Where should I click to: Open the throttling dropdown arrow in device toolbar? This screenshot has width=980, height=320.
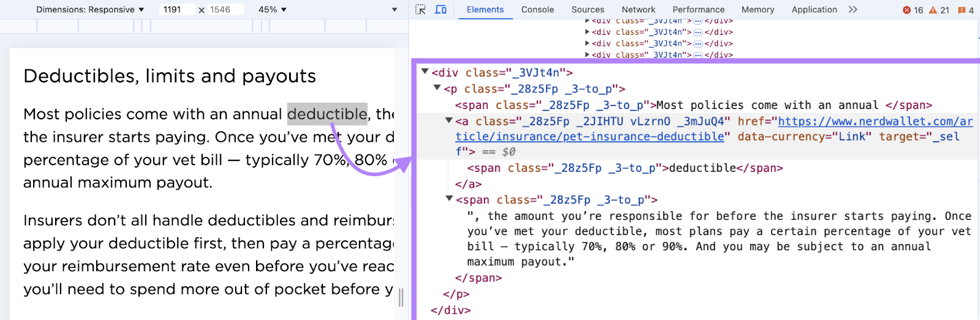tap(394, 10)
